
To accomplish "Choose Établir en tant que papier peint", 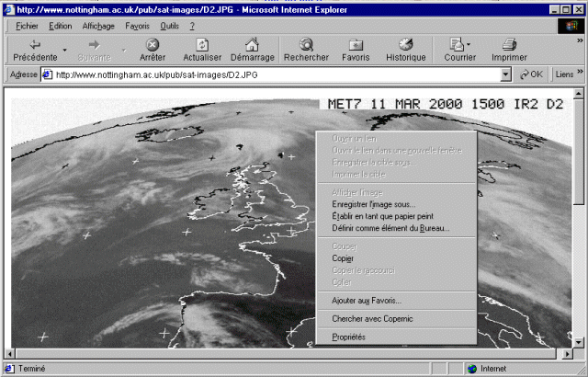I will pyautogui.click(x=386, y=216).
